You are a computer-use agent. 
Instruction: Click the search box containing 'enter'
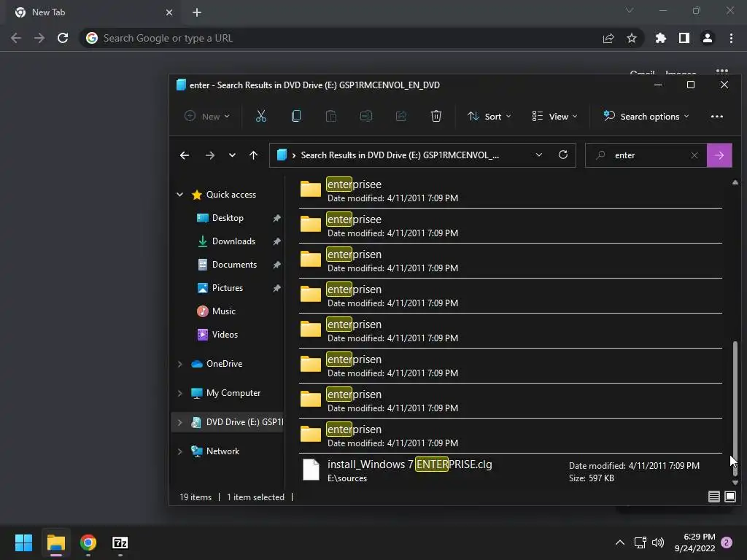646,155
